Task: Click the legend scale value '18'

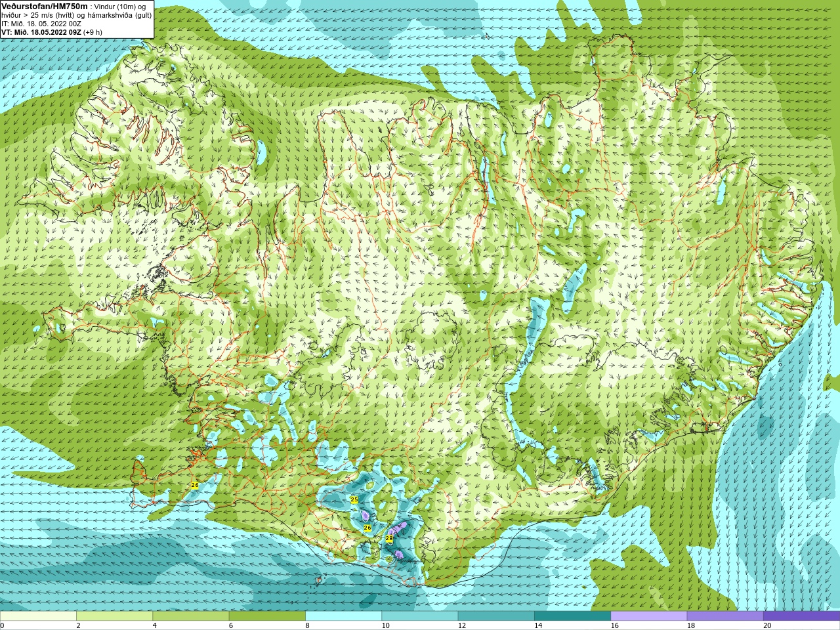Action: point(691,625)
